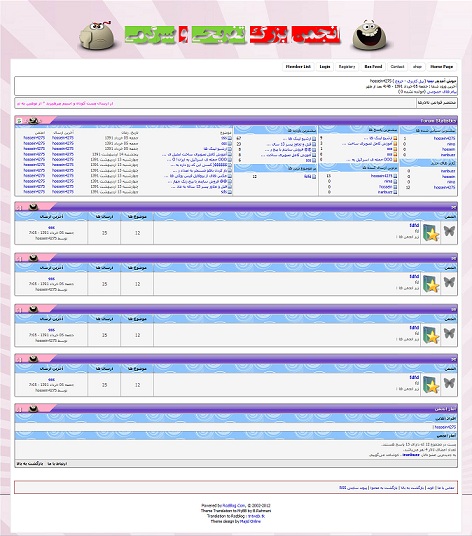Image resolution: width=472 pixels, height=536 pixels.
Task: Click the butterfly status icon in the second category
Action: (x=449, y=282)
